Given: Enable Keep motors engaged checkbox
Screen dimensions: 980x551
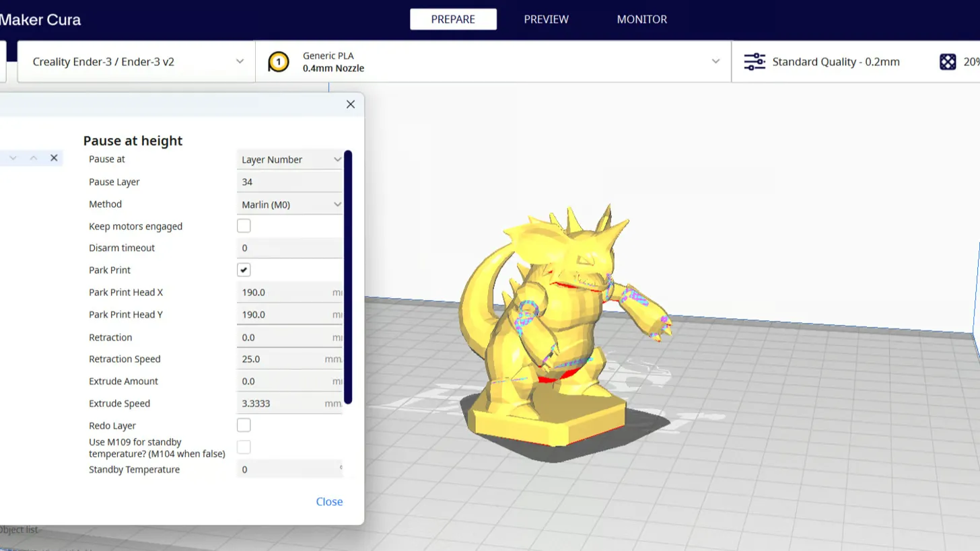Looking at the screenshot, I should click(x=244, y=226).
